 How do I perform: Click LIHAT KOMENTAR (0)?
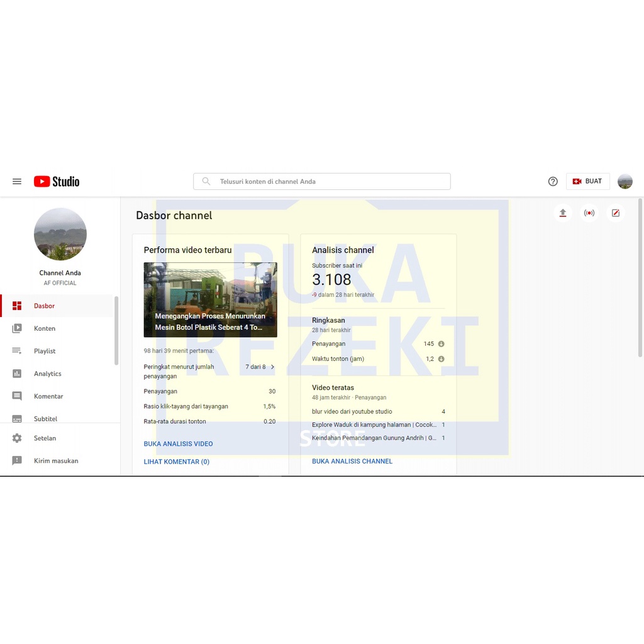(177, 461)
